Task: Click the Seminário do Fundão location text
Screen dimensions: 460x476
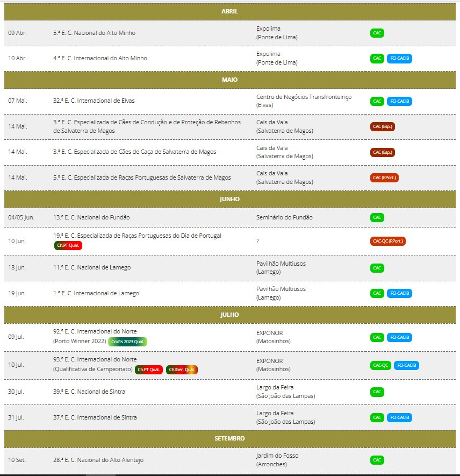Action: click(284, 217)
